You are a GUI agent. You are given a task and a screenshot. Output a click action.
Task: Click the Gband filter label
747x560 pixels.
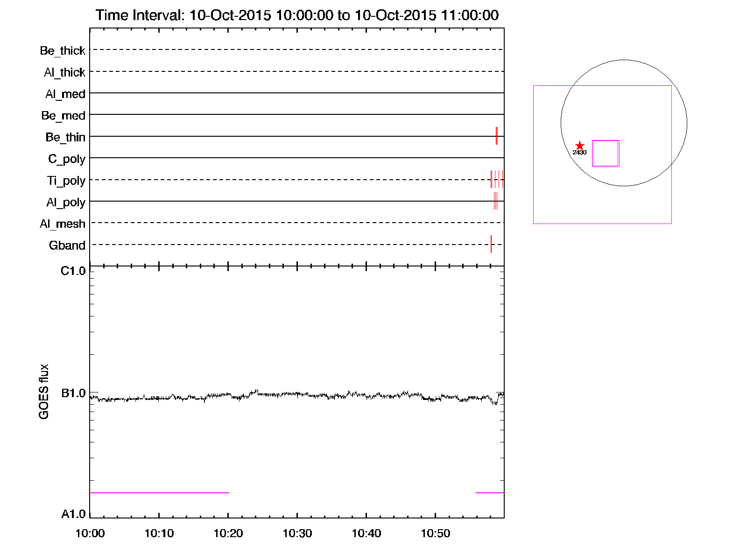67,246
